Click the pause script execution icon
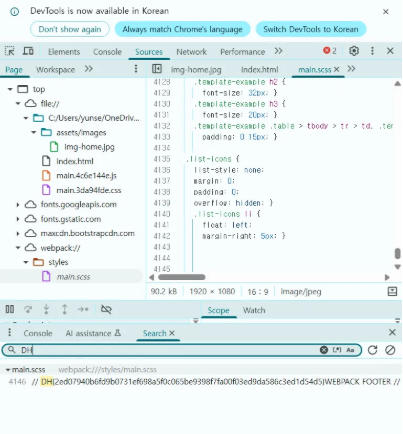The height and width of the screenshot is (434, 403). point(10,309)
